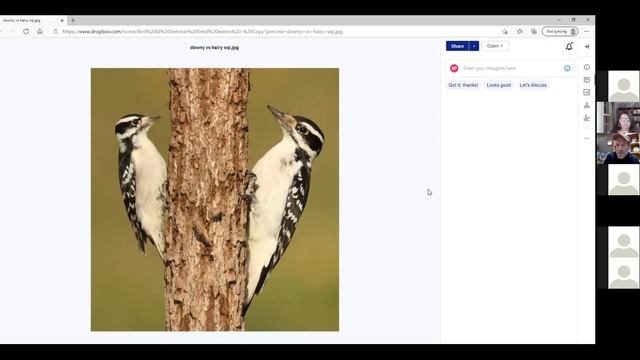Viewport: 640px width, 360px height.
Task: Open the browser Collections icon
Action: click(x=533, y=31)
